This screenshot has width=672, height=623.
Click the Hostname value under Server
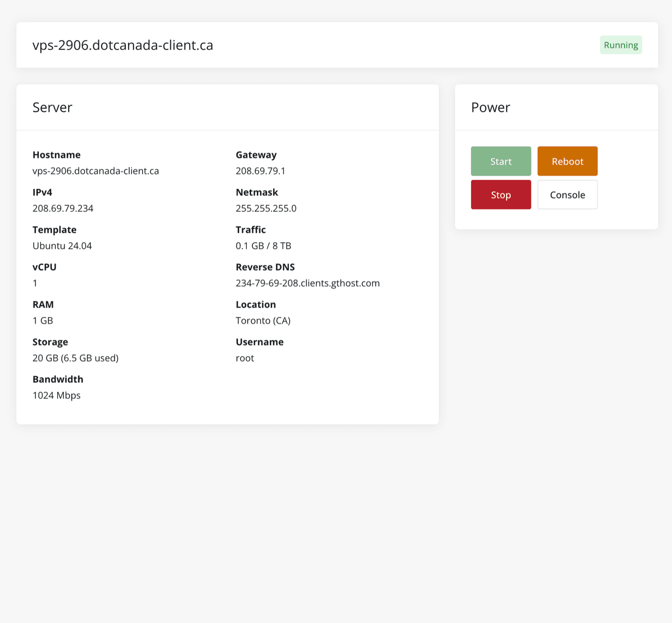point(96,171)
